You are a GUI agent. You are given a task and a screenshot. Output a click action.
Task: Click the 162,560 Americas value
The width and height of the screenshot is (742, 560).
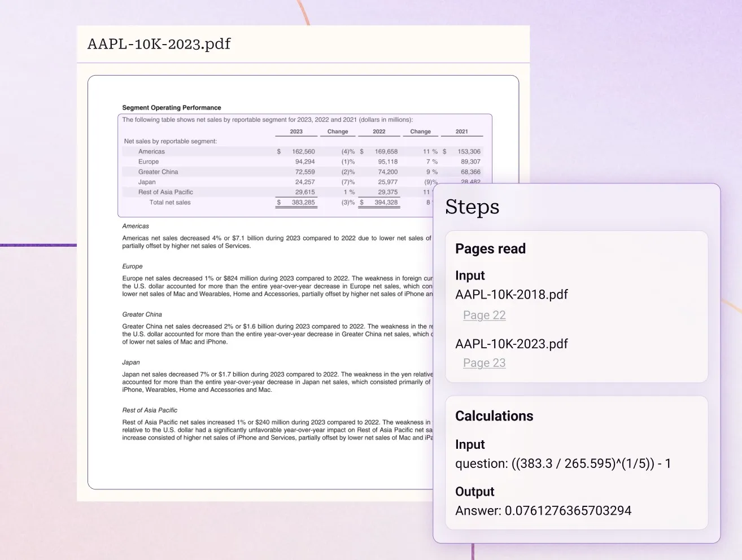click(x=303, y=152)
